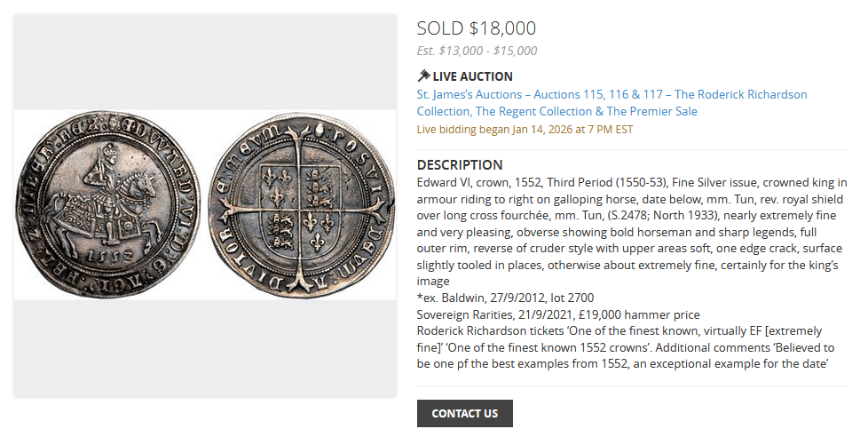The height and width of the screenshot is (437, 868).
Task: Click the gavel icon beside LIVE AUCTION
Action: pyautogui.click(x=423, y=76)
